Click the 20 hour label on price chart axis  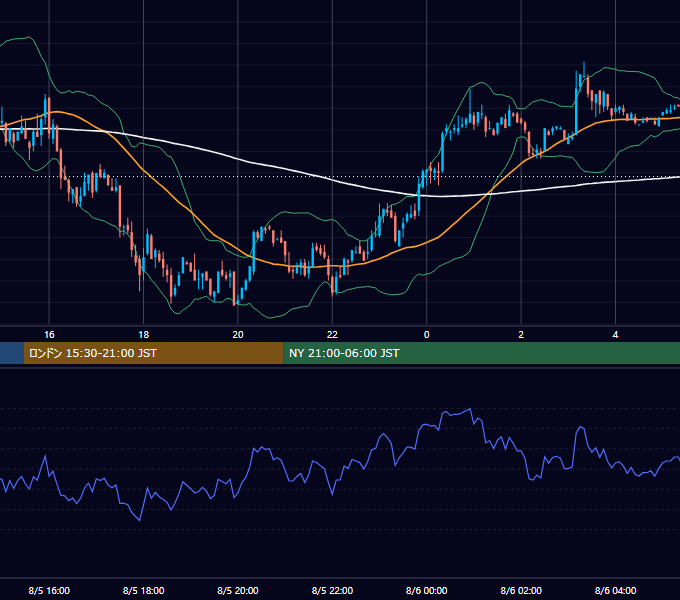238,335
